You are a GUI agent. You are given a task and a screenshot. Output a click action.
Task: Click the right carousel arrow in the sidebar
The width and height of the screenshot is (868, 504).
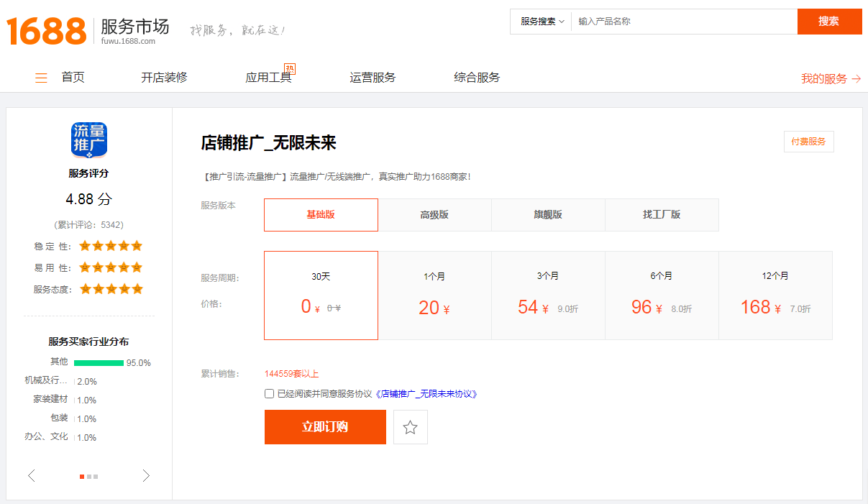coord(146,475)
